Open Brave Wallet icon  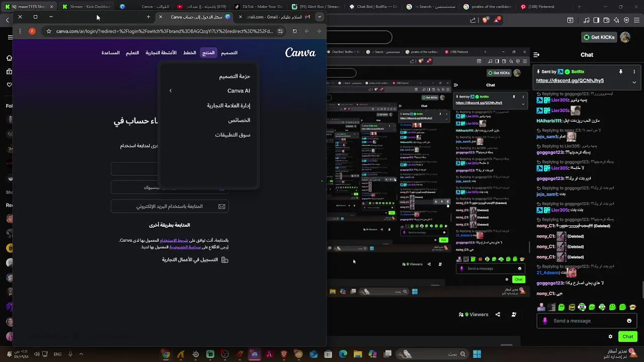coord(607,20)
